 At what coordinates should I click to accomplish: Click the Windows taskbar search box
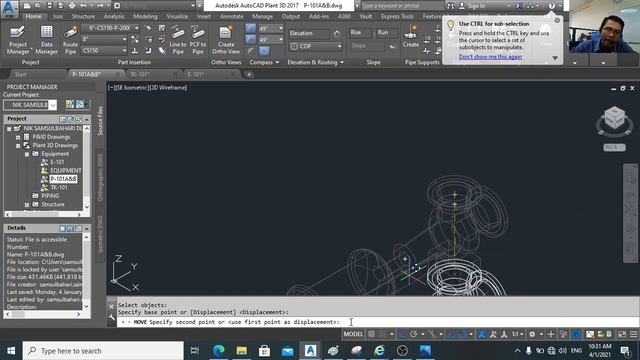click(103, 351)
